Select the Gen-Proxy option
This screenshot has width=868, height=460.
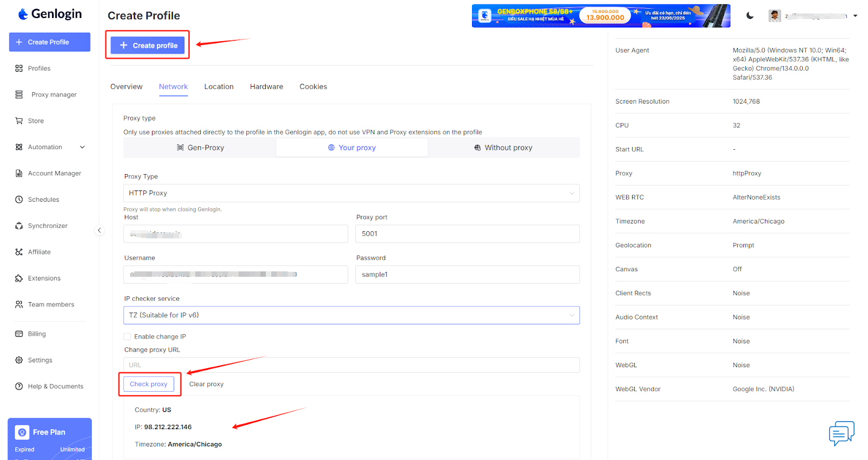coord(200,148)
